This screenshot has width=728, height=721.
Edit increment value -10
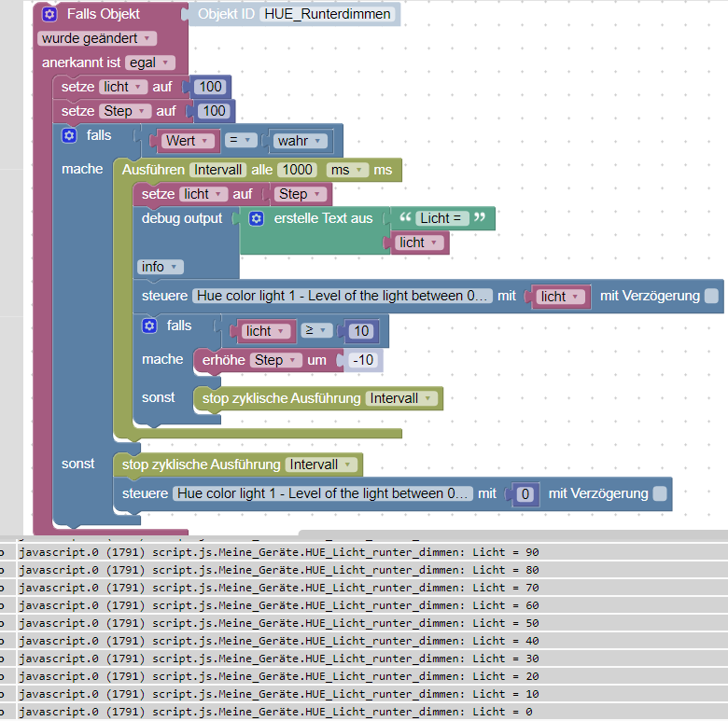click(x=363, y=360)
